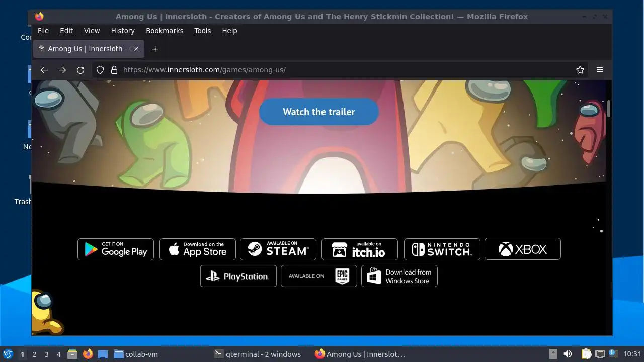
Task: Launch the file manager from the taskbar quicklaunch
Action: point(72,354)
